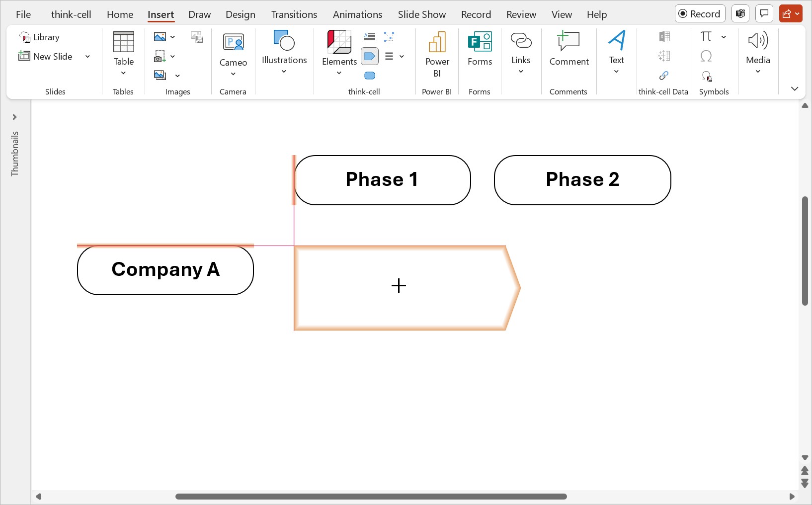Open the comments pane speech bubble

pos(764,14)
